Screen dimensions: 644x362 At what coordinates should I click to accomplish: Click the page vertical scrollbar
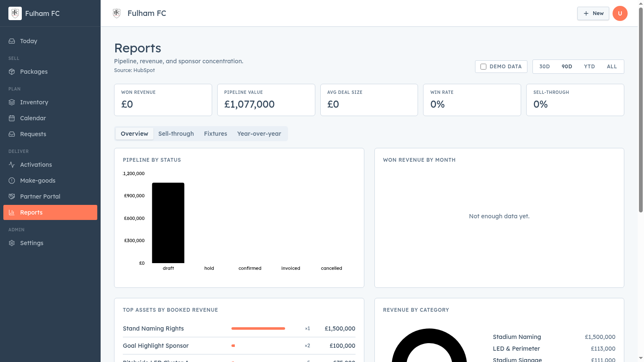641,109
